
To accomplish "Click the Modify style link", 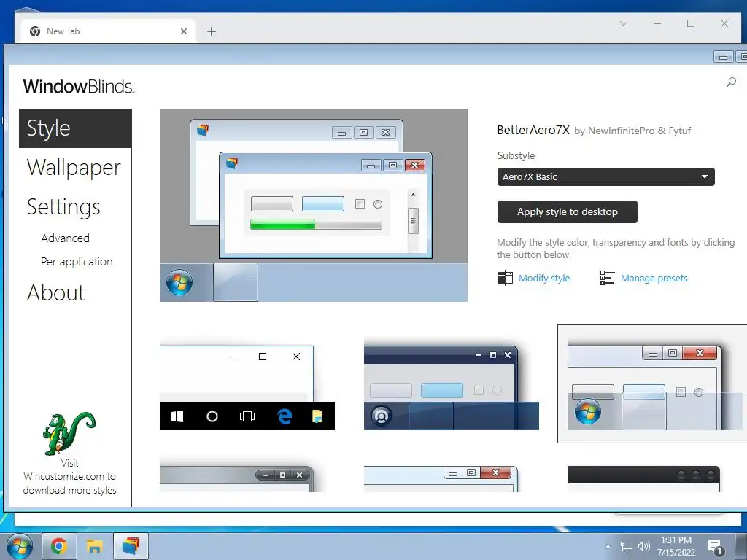I will [x=544, y=278].
